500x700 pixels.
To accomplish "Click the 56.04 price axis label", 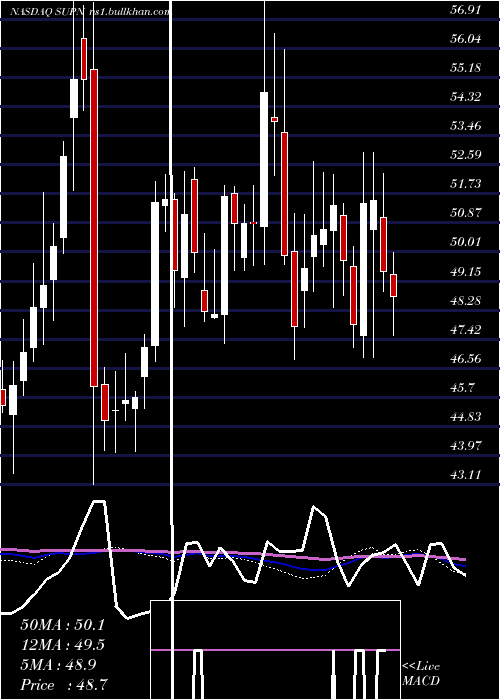I will point(466,39).
